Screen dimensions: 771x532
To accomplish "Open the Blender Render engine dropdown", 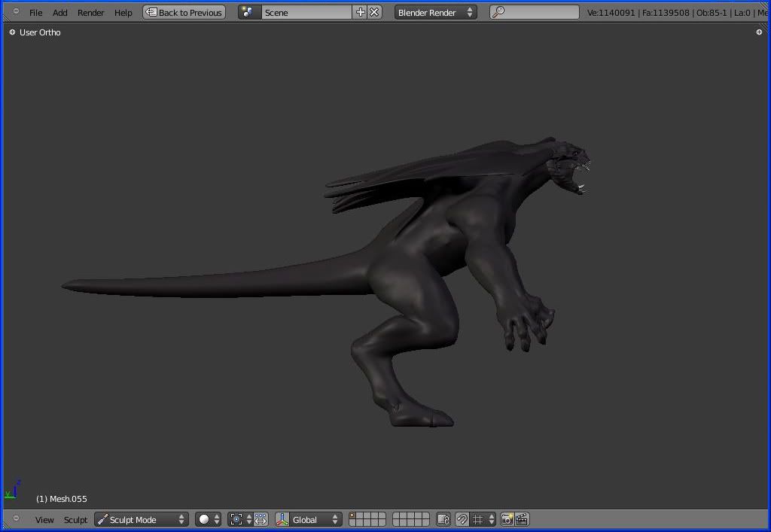I will (x=435, y=12).
